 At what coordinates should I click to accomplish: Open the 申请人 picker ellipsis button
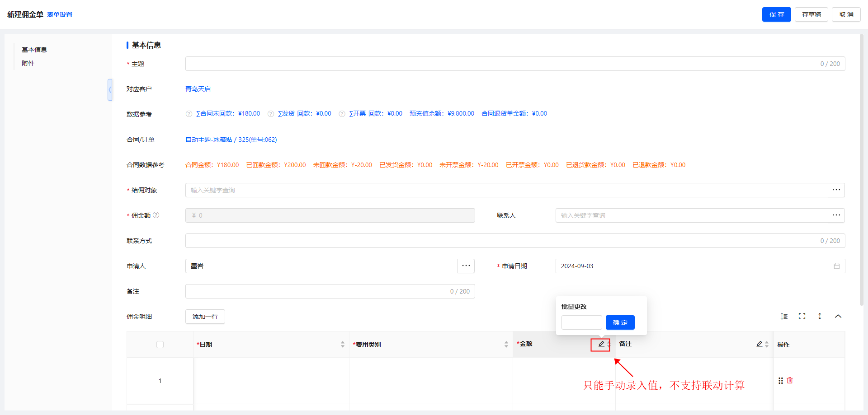466,266
